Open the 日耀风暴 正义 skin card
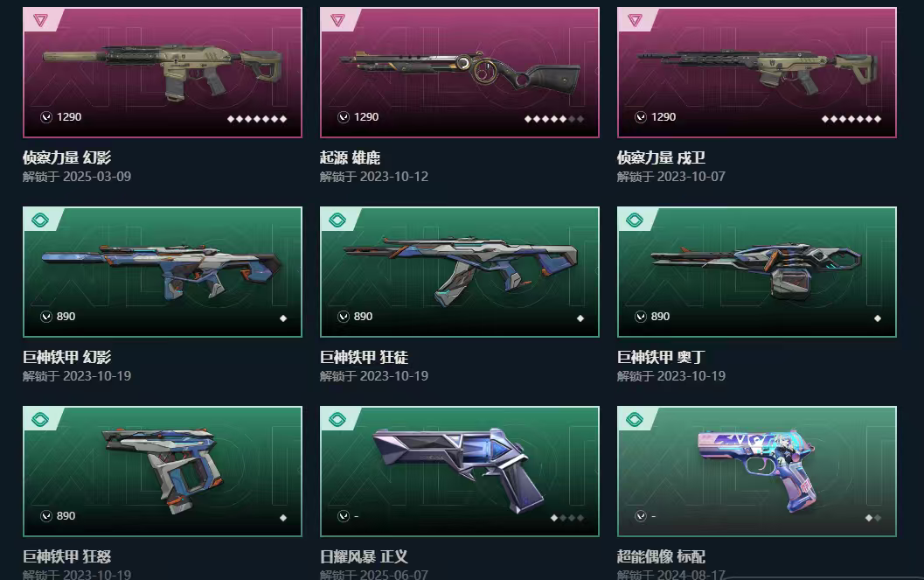 coord(460,472)
